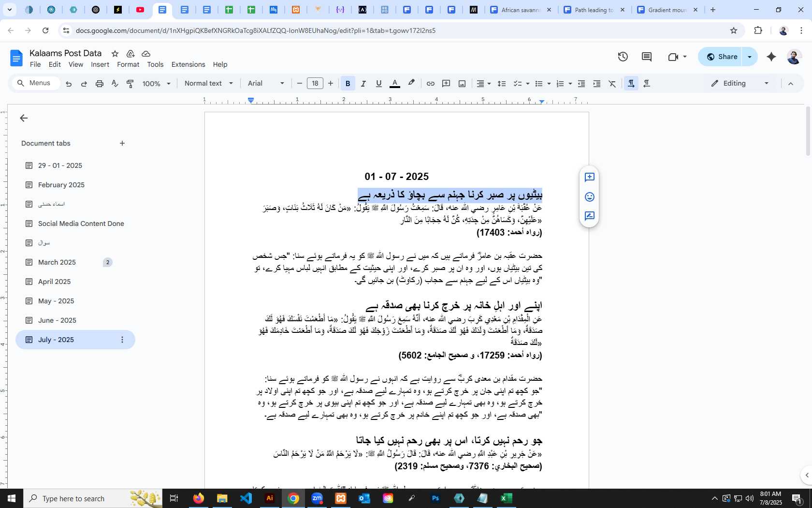Add comment from page margin button
812x508 pixels.
tap(589, 177)
